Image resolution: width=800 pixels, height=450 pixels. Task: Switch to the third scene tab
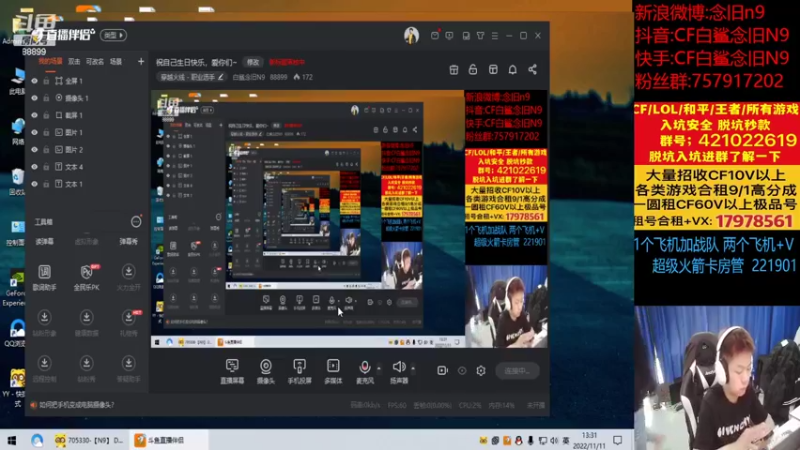(95, 62)
